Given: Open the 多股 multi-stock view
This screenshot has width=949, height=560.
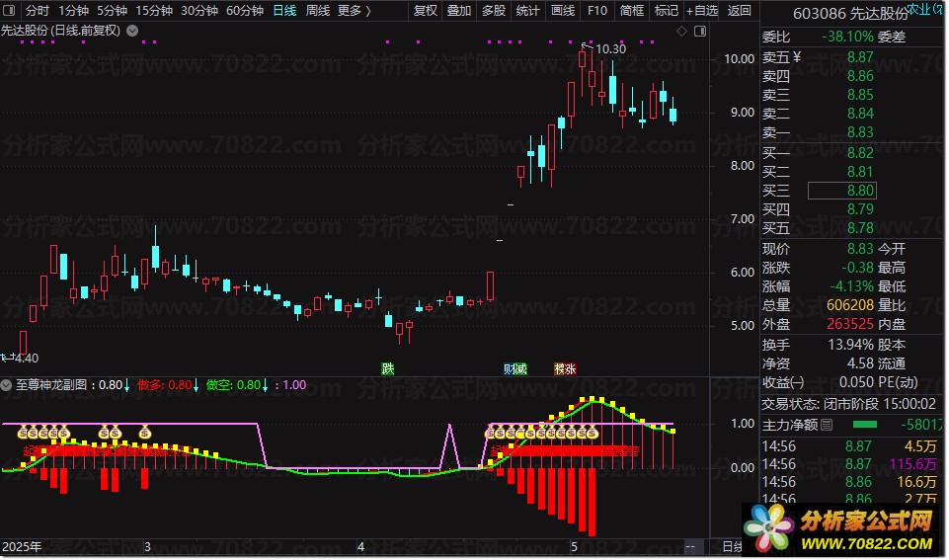Looking at the screenshot, I should click(493, 10).
